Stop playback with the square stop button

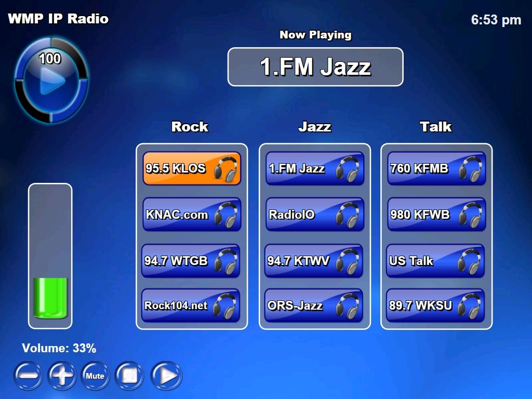(x=129, y=376)
